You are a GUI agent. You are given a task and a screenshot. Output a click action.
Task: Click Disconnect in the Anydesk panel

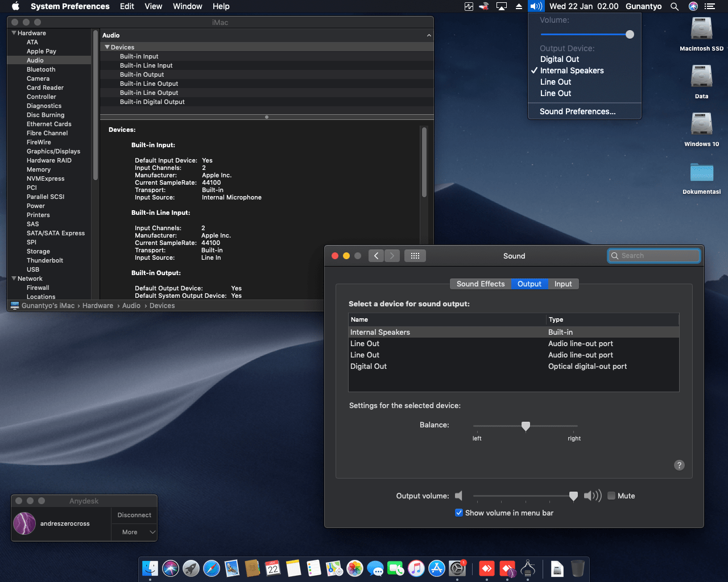pyautogui.click(x=134, y=515)
